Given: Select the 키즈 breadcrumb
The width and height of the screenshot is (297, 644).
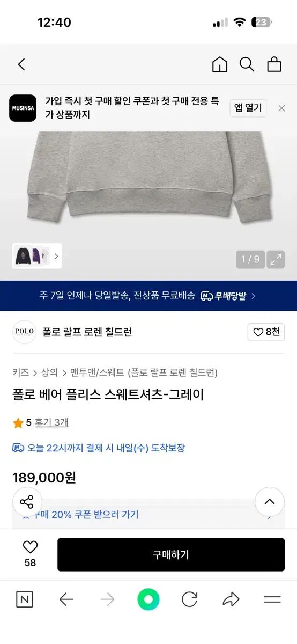Looking at the screenshot, I should click(20, 372).
